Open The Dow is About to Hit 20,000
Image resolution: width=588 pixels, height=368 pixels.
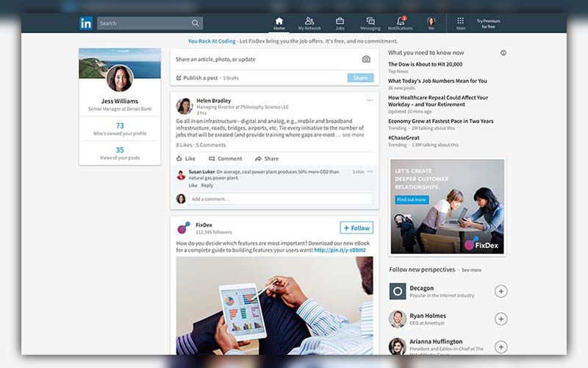426,64
